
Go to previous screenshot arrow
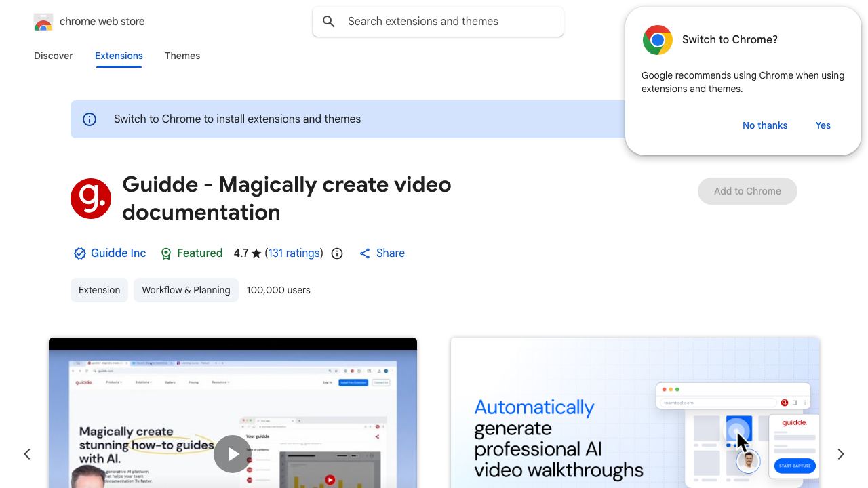(x=27, y=454)
